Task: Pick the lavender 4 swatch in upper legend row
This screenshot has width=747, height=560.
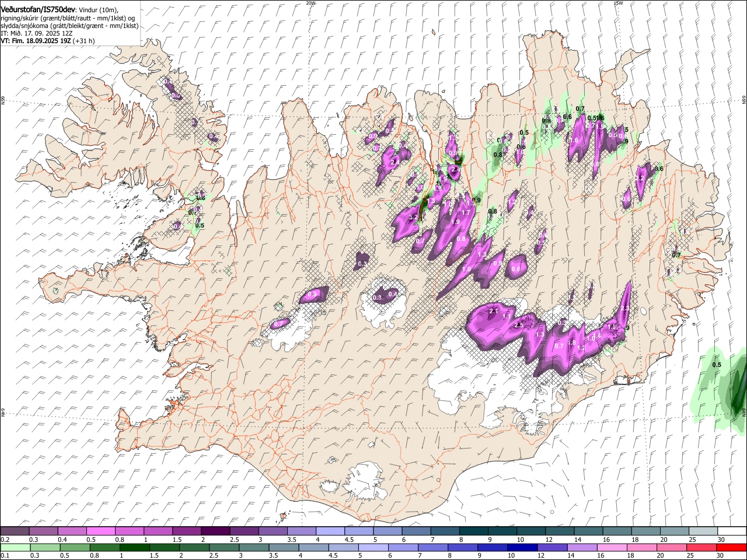Action: coord(329,531)
